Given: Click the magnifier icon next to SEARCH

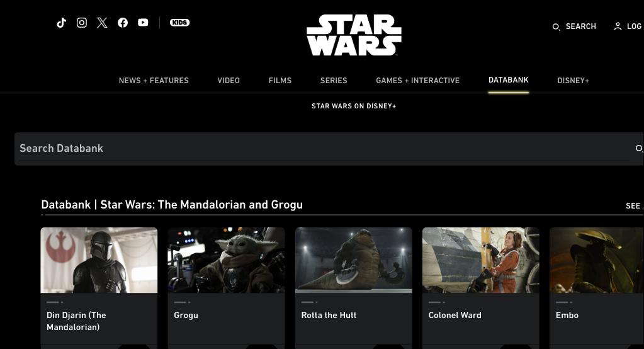Looking at the screenshot, I should click(556, 27).
